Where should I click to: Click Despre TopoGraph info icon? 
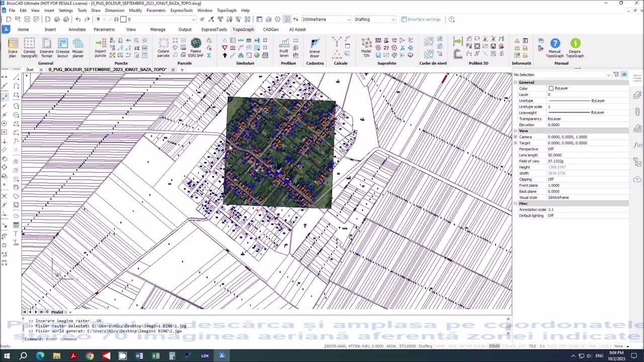[x=575, y=48]
